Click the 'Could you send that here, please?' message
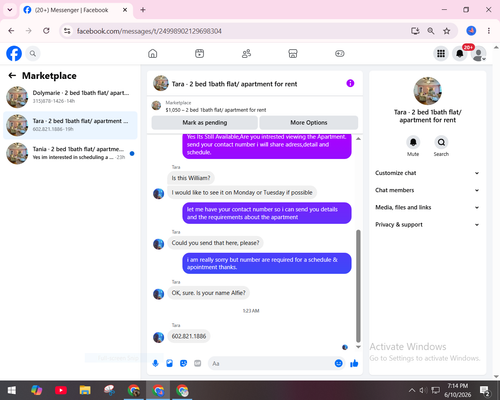Screen dimensions: 500x400 point(215,243)
